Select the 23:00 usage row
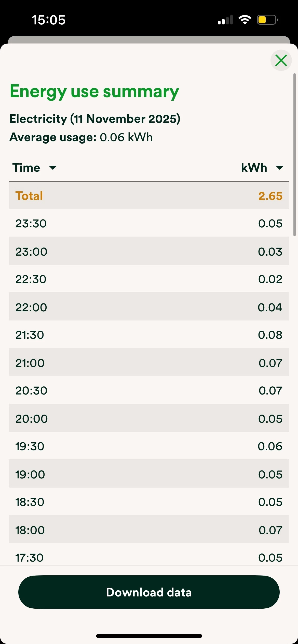 [x=149, y=251]
